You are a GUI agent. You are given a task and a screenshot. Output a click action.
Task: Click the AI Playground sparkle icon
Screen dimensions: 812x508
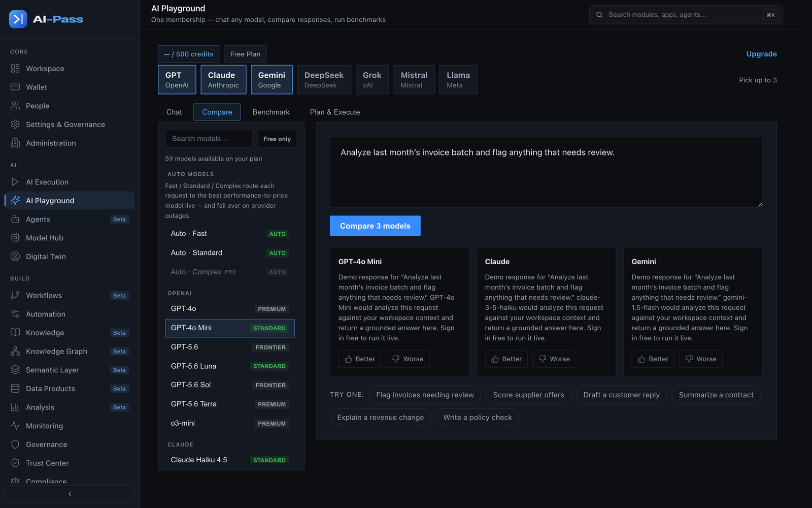15,201
